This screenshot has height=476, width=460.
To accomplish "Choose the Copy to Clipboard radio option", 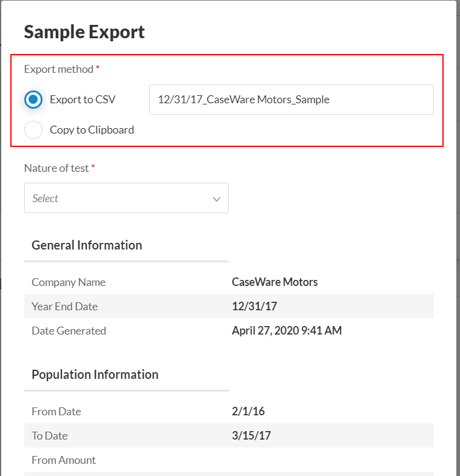I will pyautogui.click(x=33, y=130).
